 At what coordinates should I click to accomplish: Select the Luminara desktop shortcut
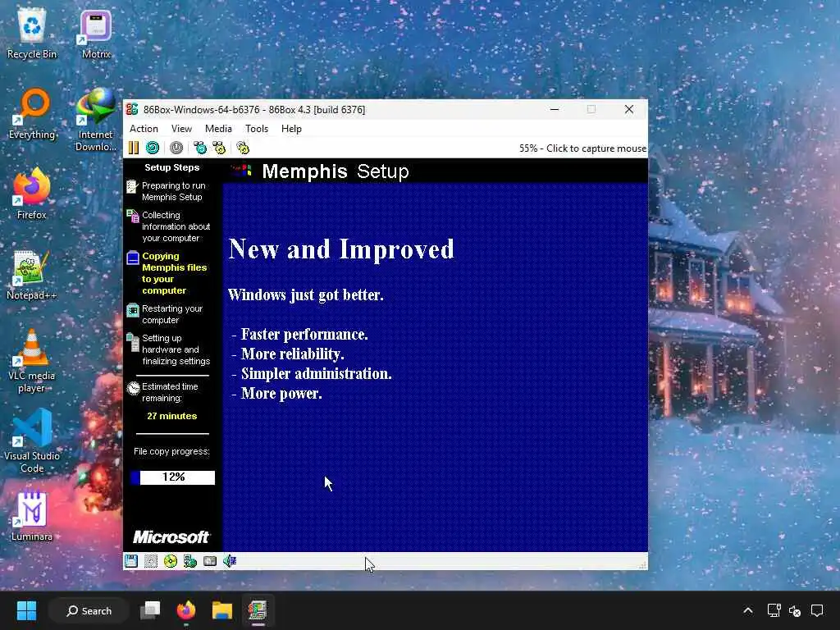pos(32,516)
